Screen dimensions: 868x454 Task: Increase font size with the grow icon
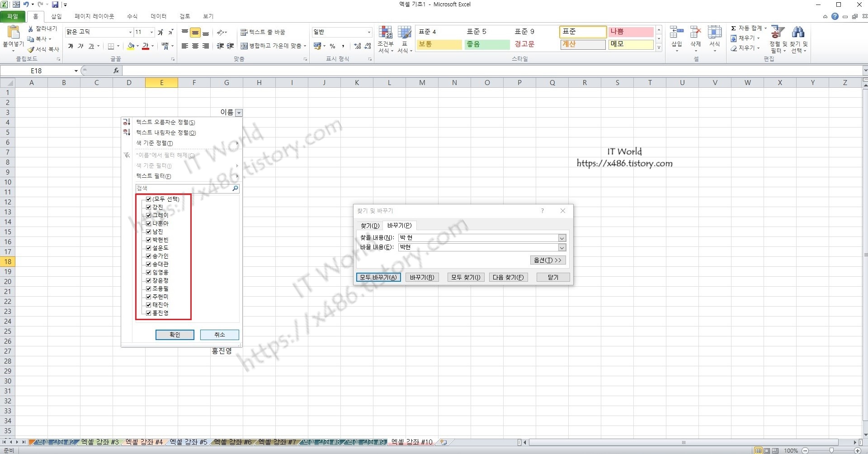pyautogui.click(x=160, y=32)
